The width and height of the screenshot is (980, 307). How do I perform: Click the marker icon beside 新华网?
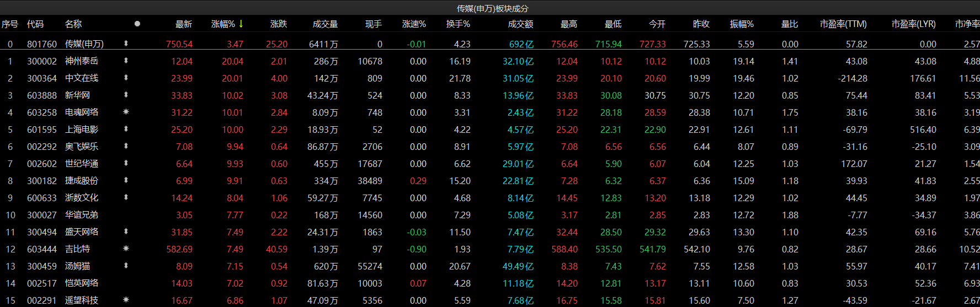coord(126,95)
